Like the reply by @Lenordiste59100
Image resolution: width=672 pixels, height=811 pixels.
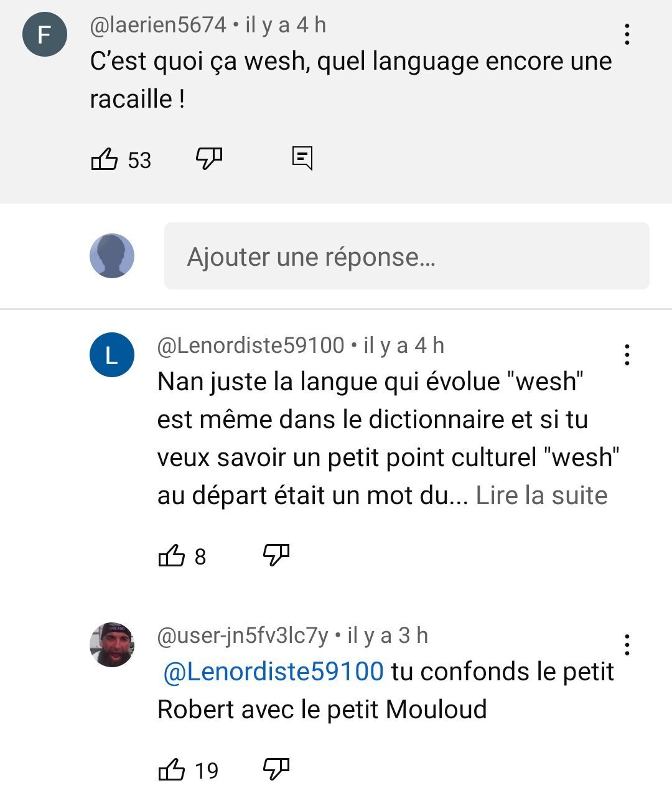[172, 555]
